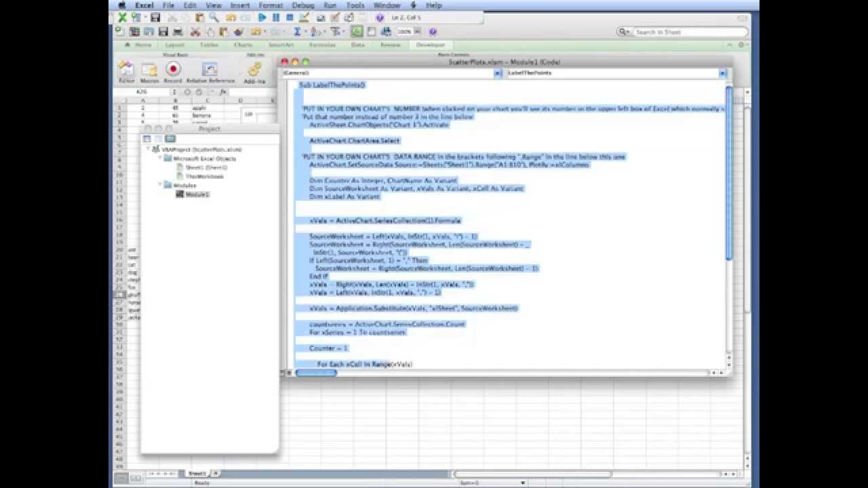Click the Format Painter brush icon in toolbar

[238, 32]
